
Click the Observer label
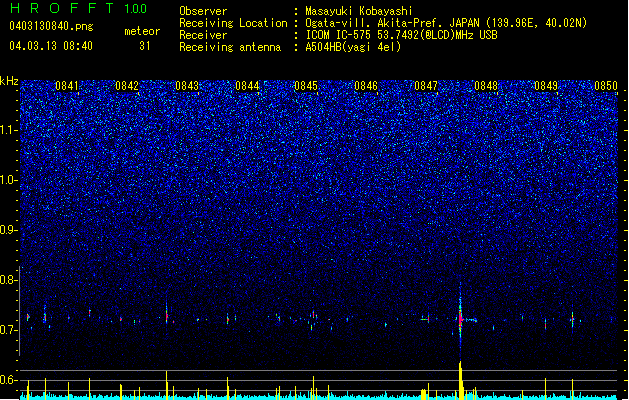pos(203,11)
